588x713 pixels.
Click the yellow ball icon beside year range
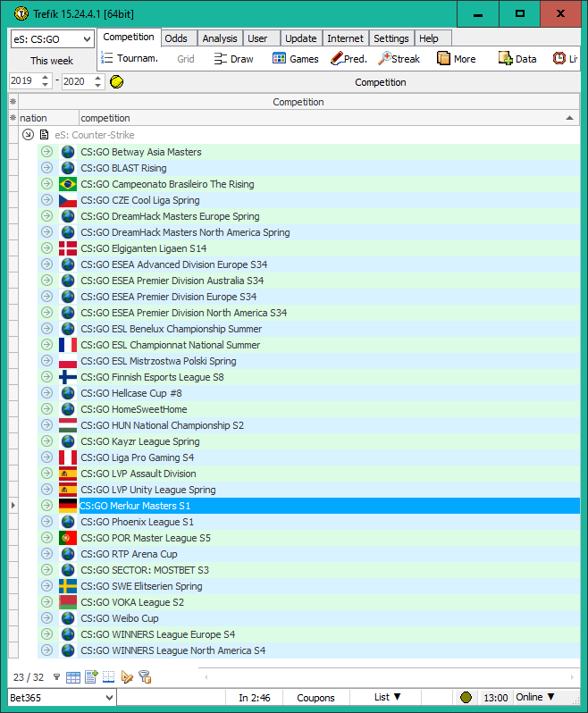click(116, 81)
